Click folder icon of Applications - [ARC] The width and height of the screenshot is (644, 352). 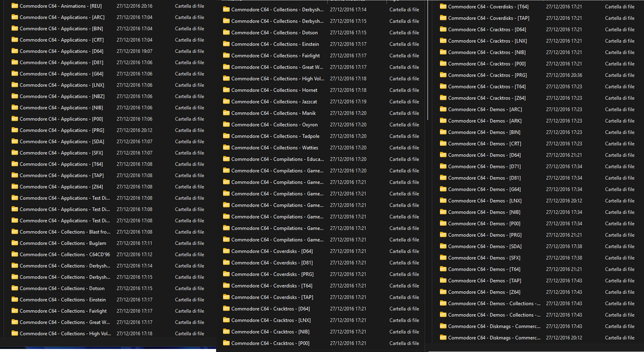tap(15, 17)
